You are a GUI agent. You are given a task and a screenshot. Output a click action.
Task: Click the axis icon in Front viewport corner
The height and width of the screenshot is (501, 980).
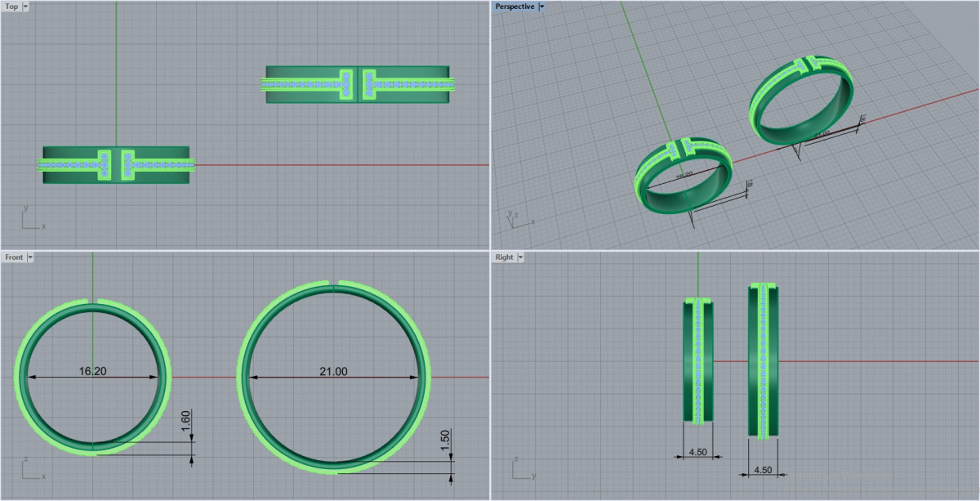click(x=33, y=469)
